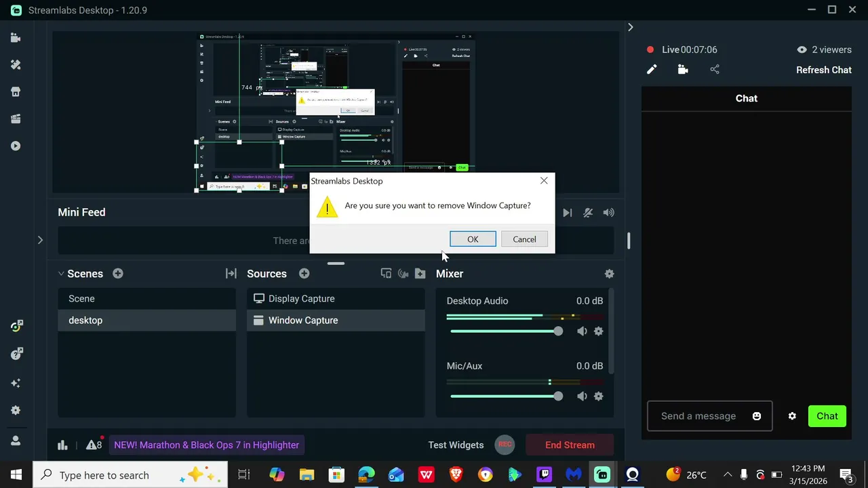868x488 pixels.
Task: Toggle the studio mode icon beside Sources
Action: coord(403,274)
